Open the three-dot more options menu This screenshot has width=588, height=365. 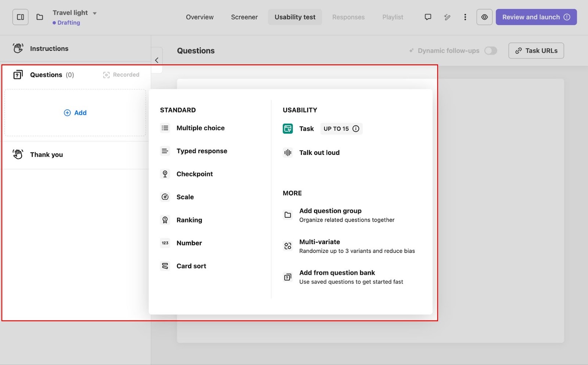point(465,17)
